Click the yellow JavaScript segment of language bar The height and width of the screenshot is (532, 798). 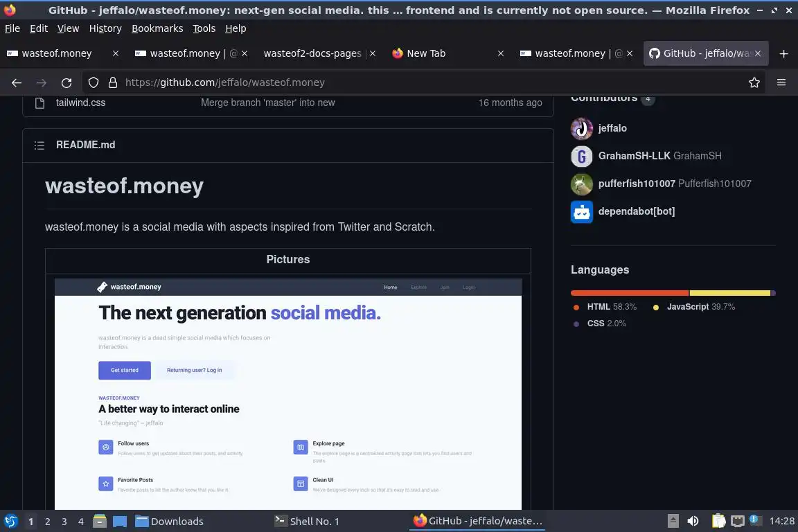[x=730, y=293]
